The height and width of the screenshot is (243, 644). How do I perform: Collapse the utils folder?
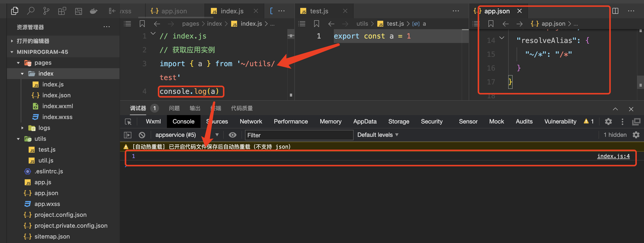(18, 139)
